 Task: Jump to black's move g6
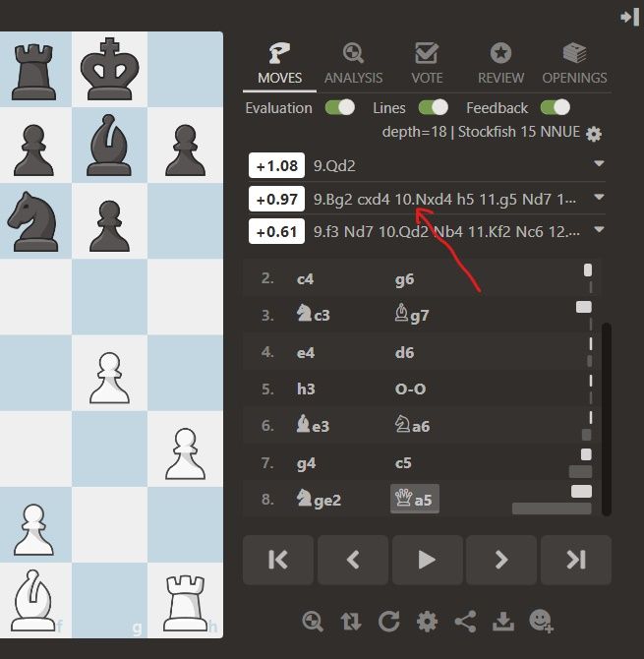pos(404,279)
